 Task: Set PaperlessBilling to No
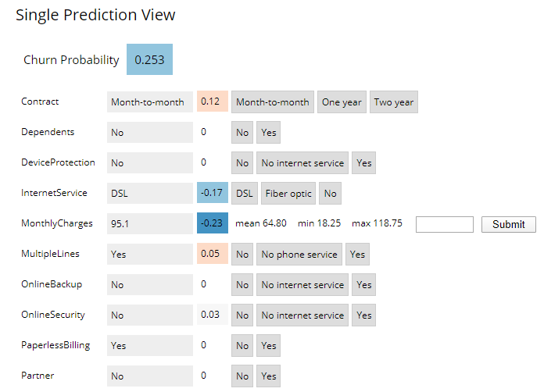[242, 346]
